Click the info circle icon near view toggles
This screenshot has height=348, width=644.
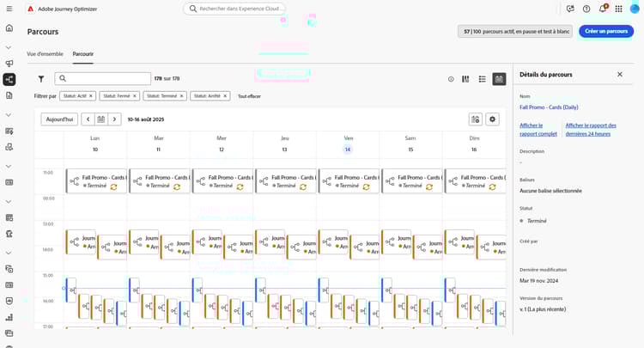[451, 79]
